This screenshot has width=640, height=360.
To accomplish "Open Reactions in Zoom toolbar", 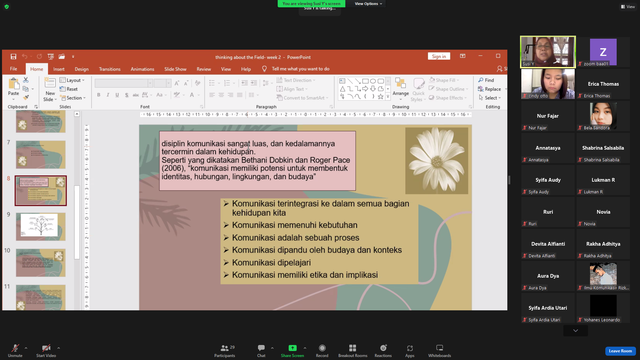I will 383,350.
